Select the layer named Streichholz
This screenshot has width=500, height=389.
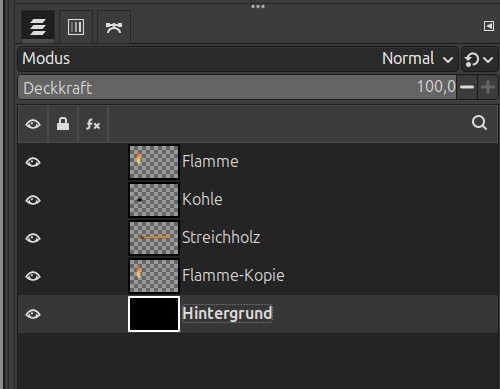pos(221,238)
